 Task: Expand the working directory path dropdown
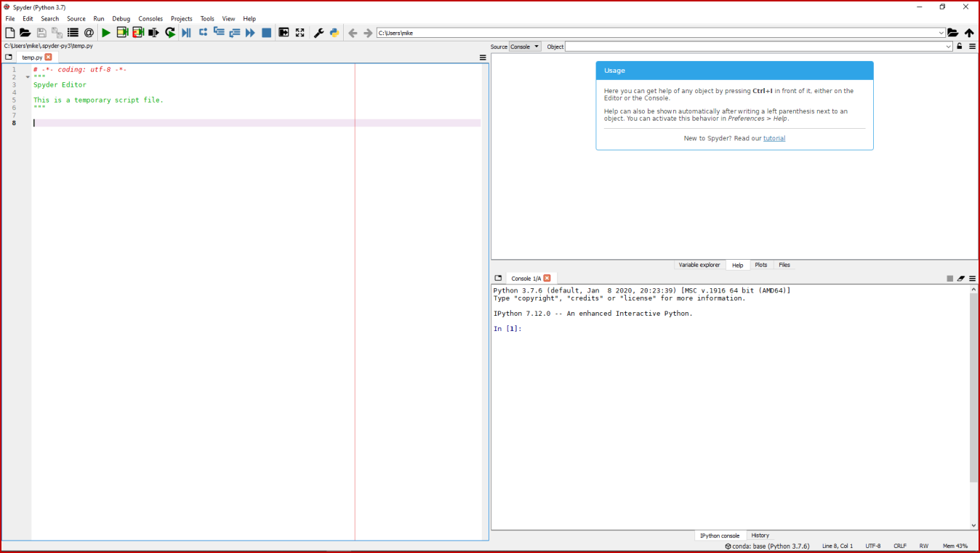click(941, 33)
